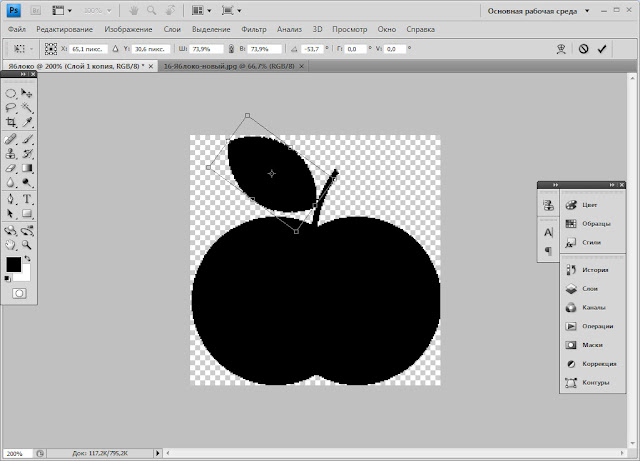Open the Маски masks panel
640x461 pixels.
pos(593,345)
